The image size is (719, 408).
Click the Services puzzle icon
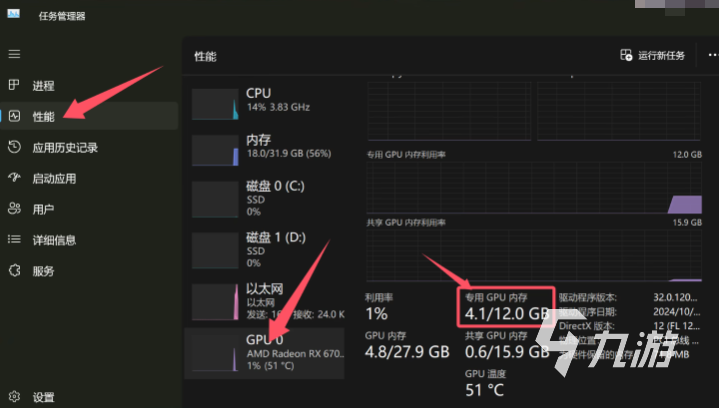[x=14, y=270]
